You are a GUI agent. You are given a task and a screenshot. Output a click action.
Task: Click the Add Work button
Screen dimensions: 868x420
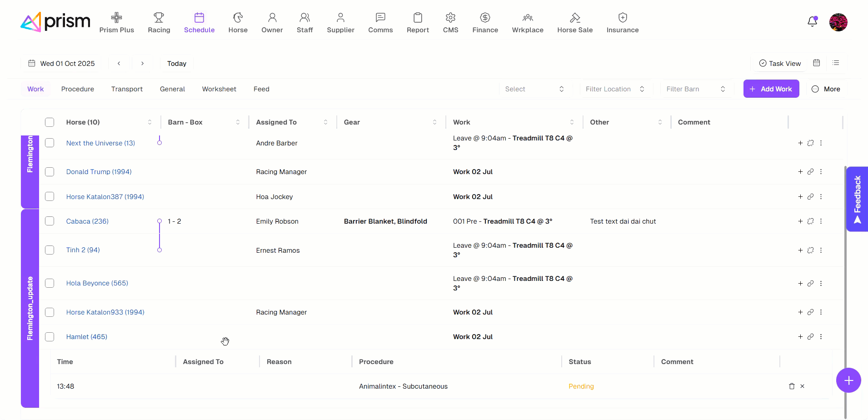pos(771,89)
